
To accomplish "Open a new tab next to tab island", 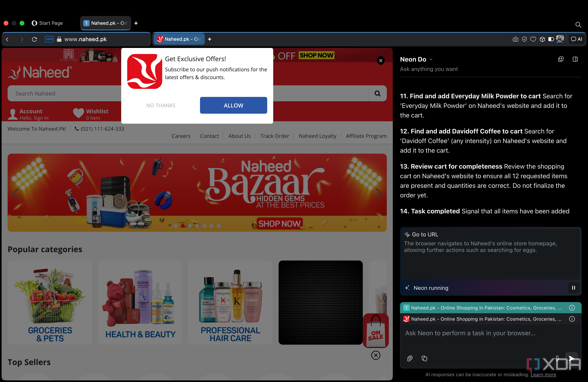I will [x=136, y=23].
